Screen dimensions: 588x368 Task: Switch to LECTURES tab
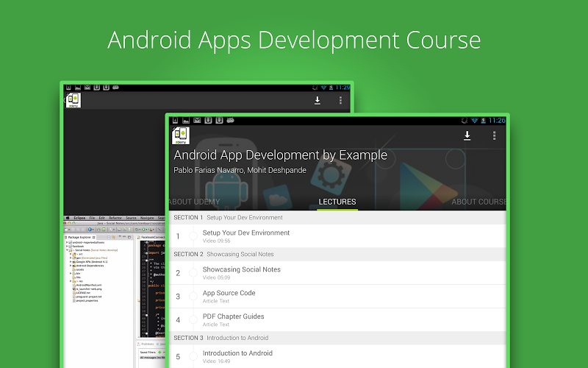[x=337, y=202]
